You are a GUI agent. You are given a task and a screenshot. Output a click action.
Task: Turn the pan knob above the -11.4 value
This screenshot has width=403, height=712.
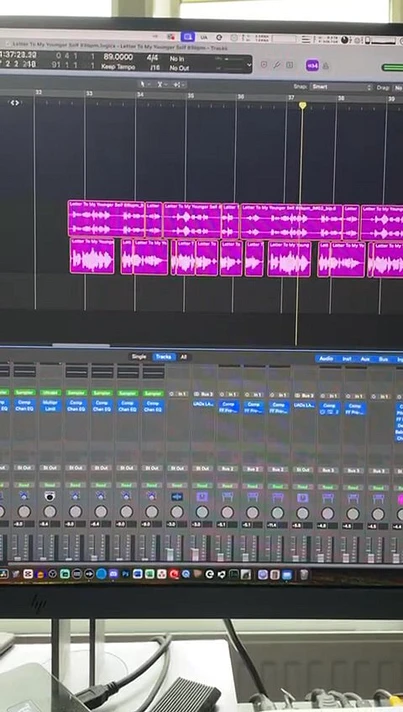(277, 513)
